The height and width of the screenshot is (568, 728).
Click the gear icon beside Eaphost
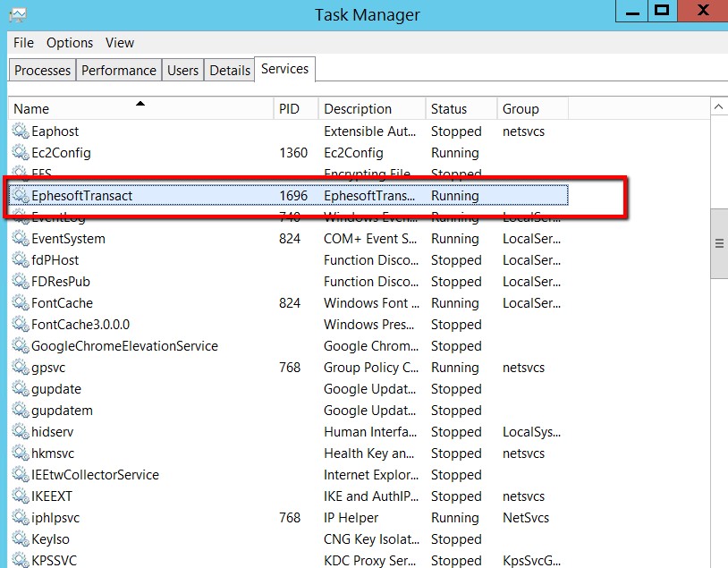(21, 131)
